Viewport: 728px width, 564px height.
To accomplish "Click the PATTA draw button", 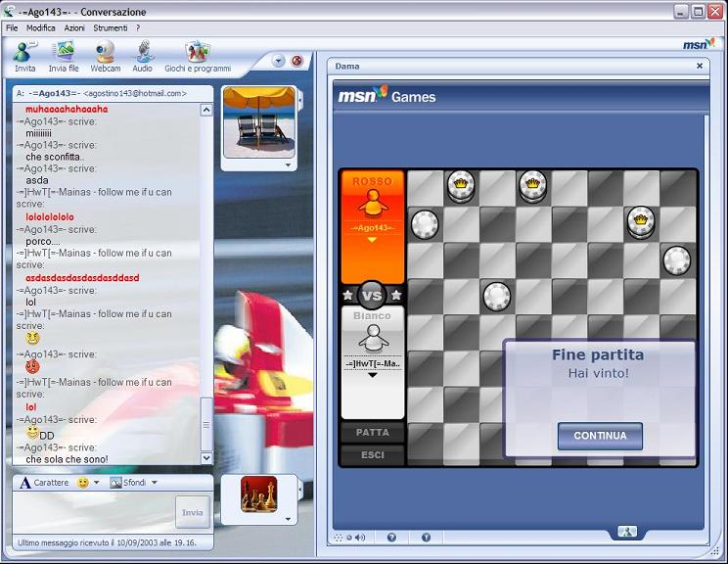I will pos(373,433).
